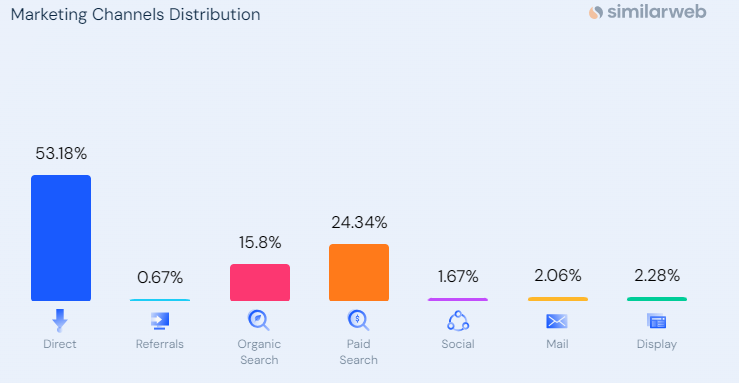Click the pink Organic Search bar

click(260, 282)
